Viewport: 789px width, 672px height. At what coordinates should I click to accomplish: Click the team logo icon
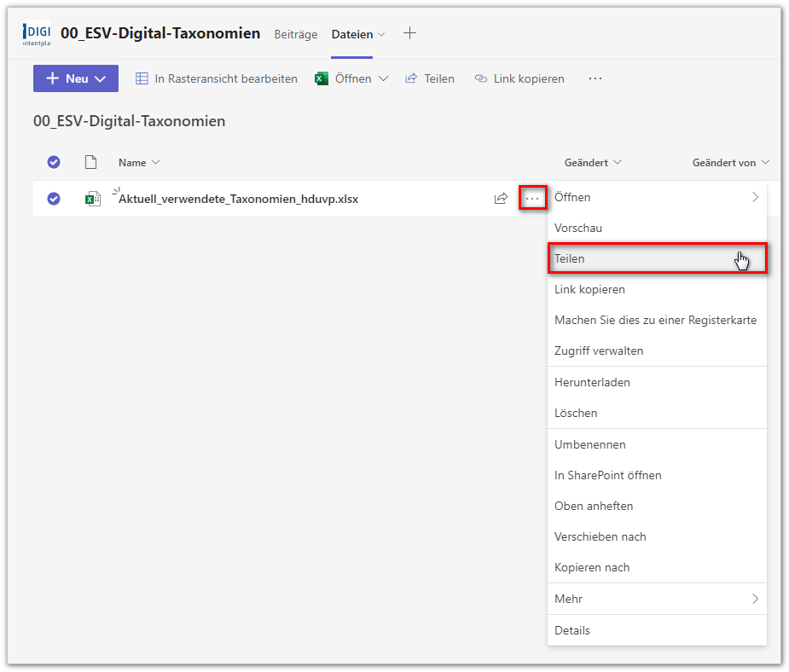(37, 34)
